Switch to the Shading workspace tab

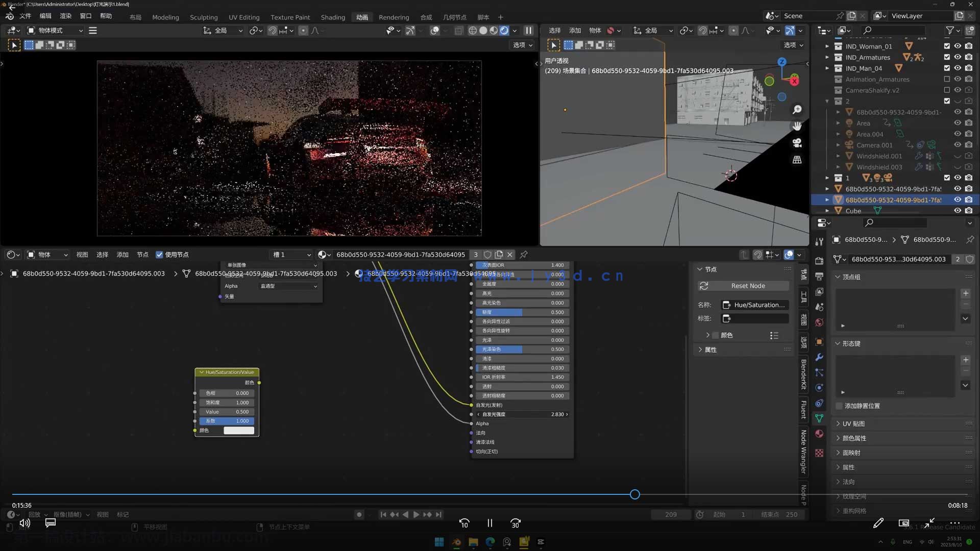(x=333, y=17)
